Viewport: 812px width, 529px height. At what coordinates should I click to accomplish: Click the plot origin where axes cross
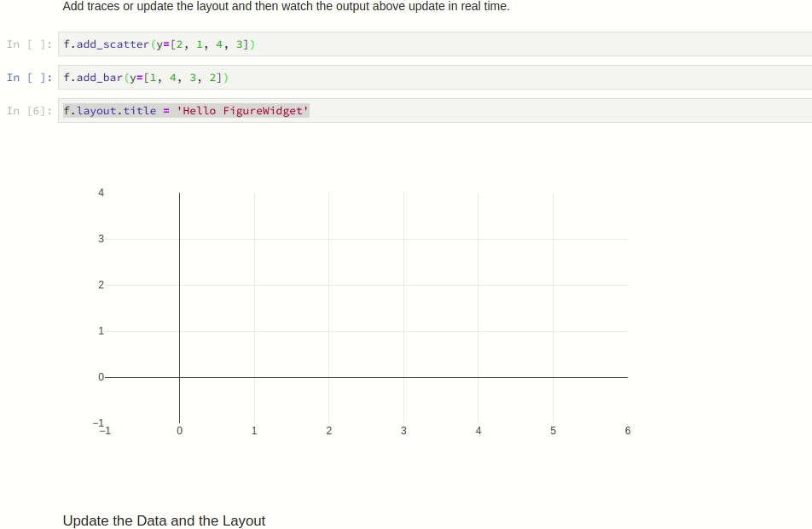(x=179, y=375)
